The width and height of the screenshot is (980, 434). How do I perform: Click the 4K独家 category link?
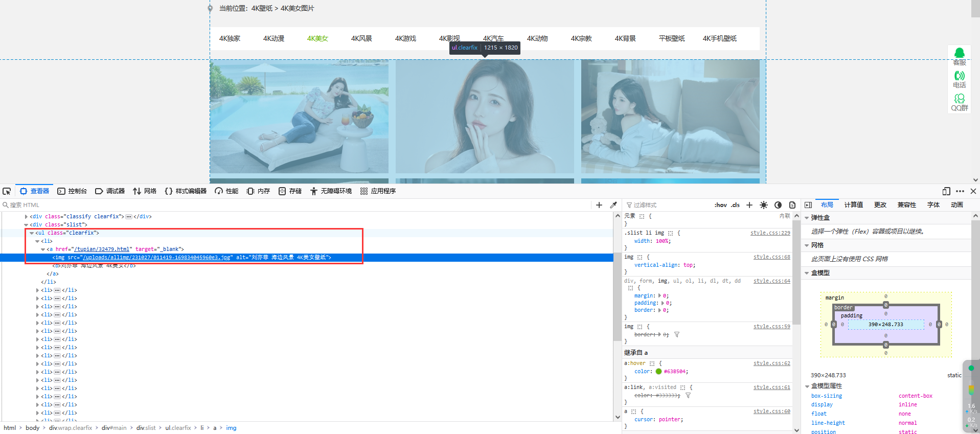[x=230, y=38]
